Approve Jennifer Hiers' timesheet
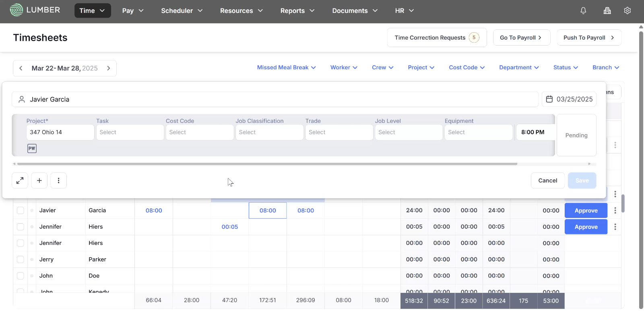The width and height of the screenshot is (644, 311). [586, 227]
